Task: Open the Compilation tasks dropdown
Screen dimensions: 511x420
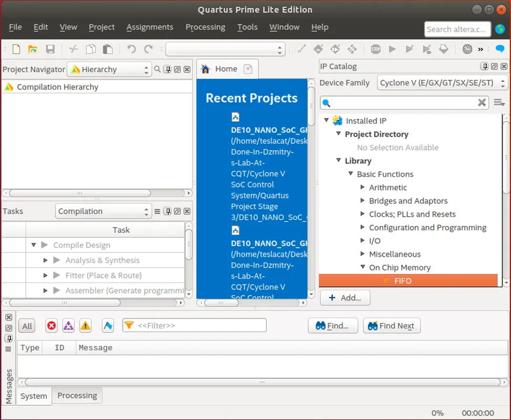Action: click(103, 211)
